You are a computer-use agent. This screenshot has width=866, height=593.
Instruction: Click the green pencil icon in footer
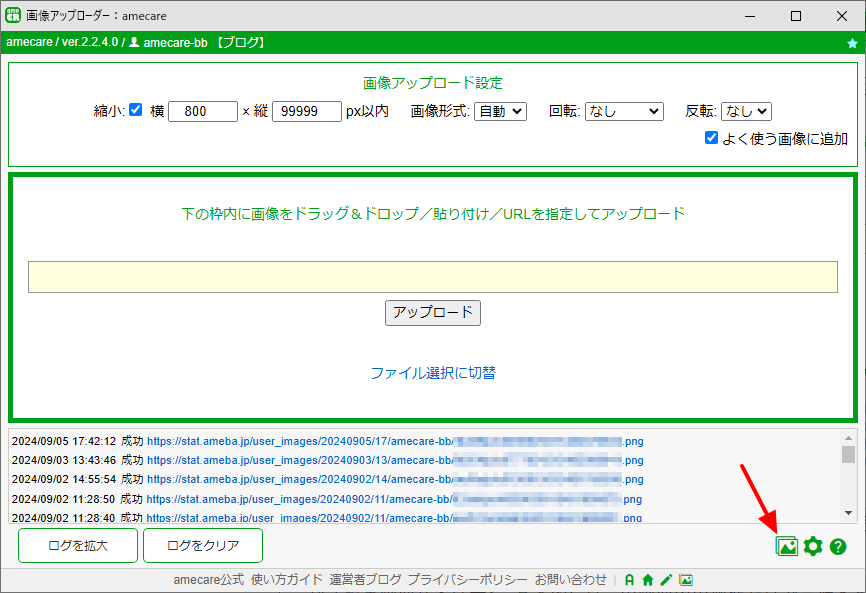pos(667,580)
